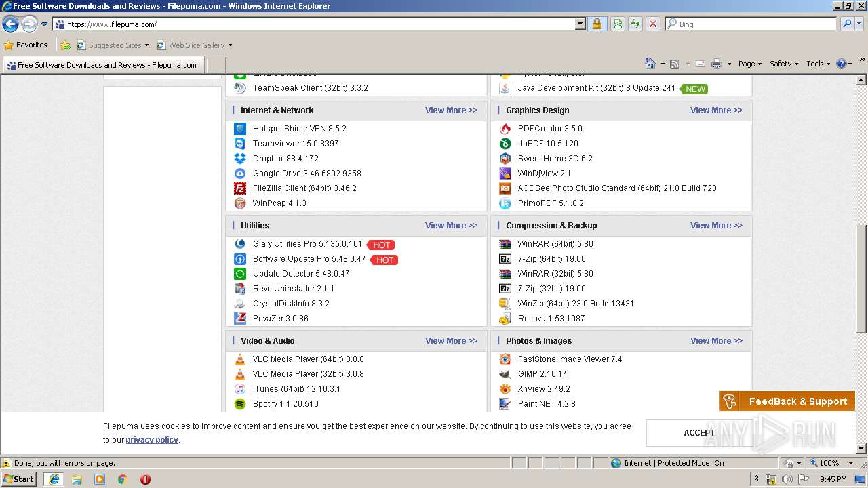
Task: Open the FeedBack & Support button
Action: (x=787, y=401)
